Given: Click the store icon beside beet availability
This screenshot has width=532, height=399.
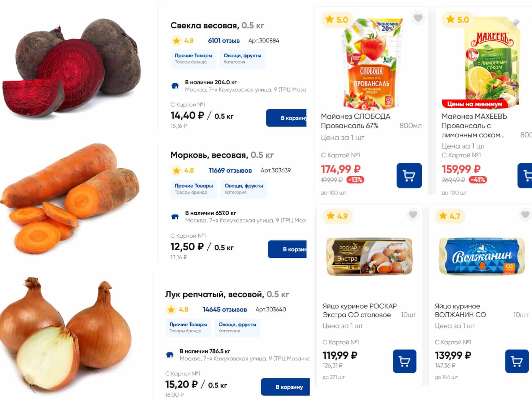Looking at the screenshot, I should tap(175, 86).
